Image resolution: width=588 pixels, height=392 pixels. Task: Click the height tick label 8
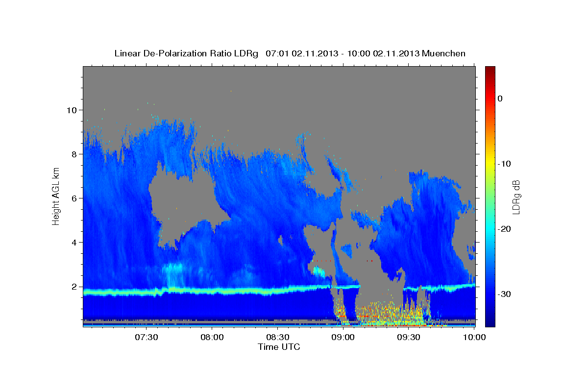point(75,154)
